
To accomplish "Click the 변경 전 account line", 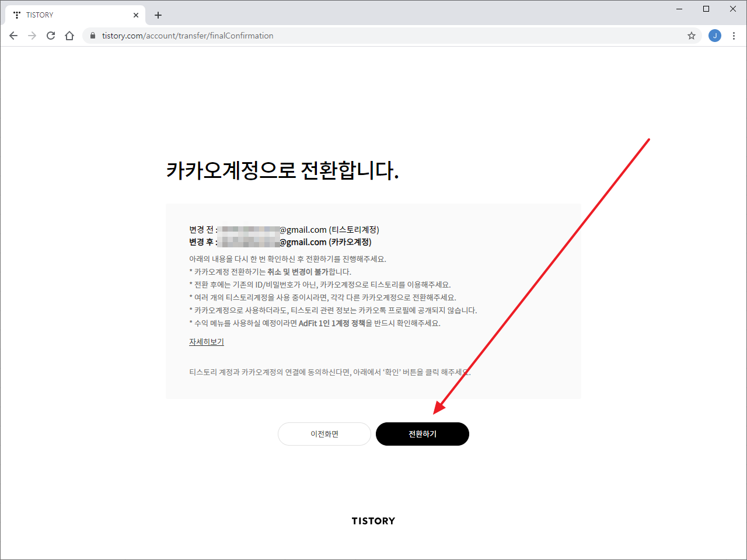I will [284, 230].
